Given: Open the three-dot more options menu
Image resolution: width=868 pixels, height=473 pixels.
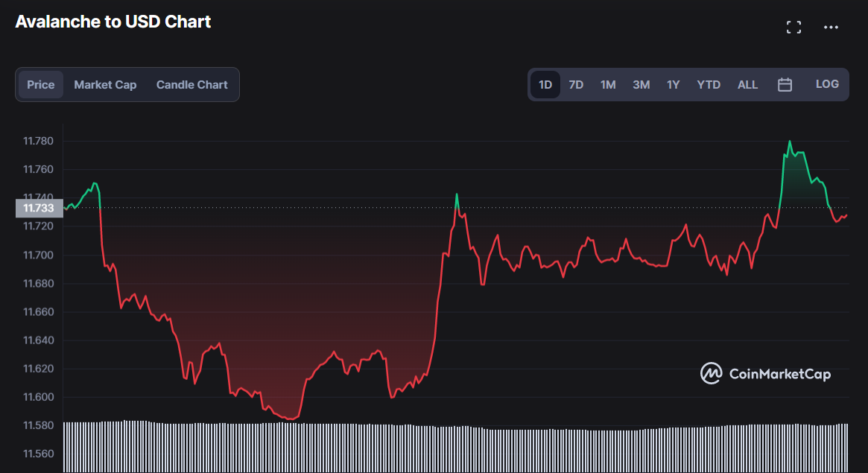Looking at the screenshot, I should coord(831,28).
